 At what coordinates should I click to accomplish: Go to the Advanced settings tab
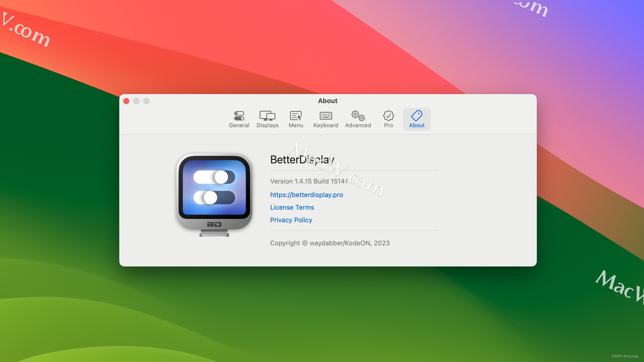tap(358, 119)
